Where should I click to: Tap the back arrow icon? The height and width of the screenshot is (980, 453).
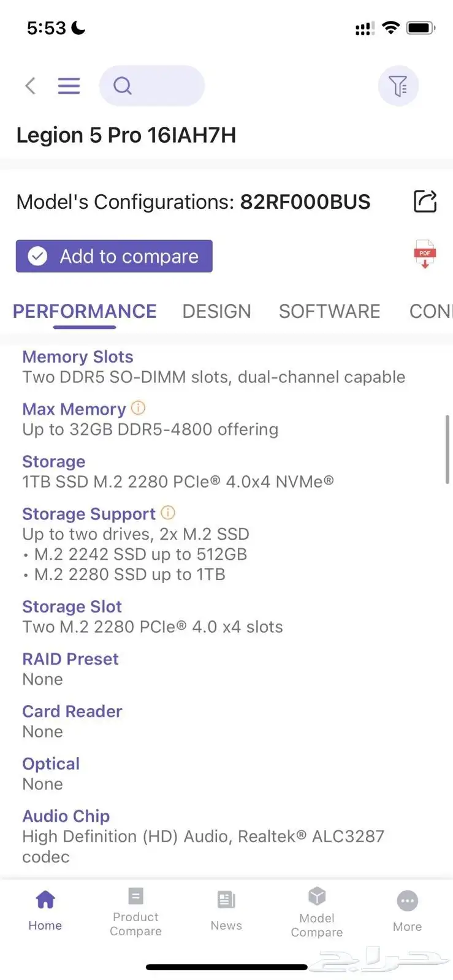click(x=30, y=86)
